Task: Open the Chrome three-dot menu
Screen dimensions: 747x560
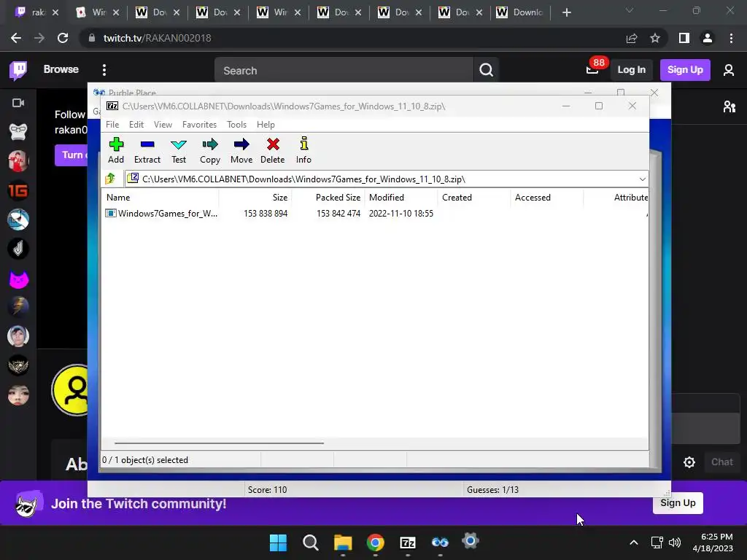Action: point(731,38)
